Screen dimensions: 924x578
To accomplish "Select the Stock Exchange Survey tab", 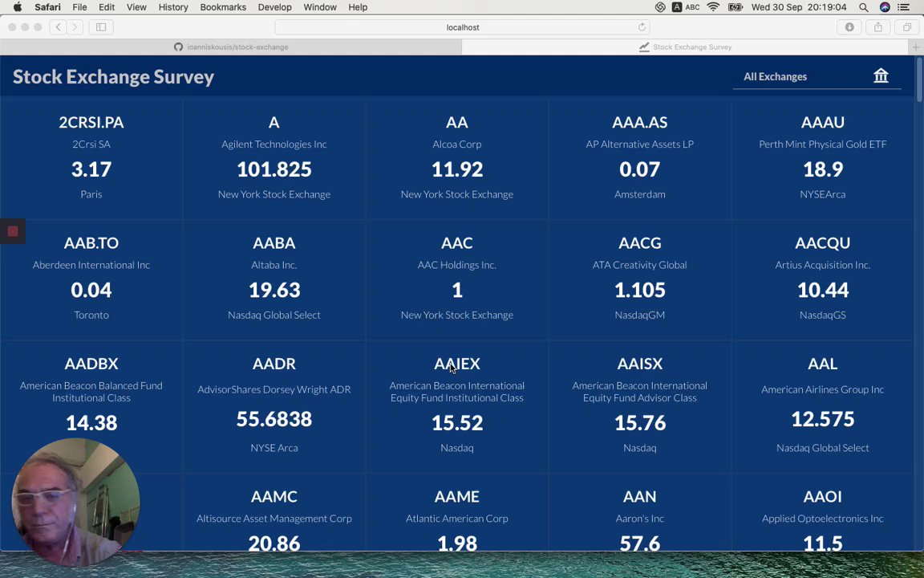I will coord(685,47).
